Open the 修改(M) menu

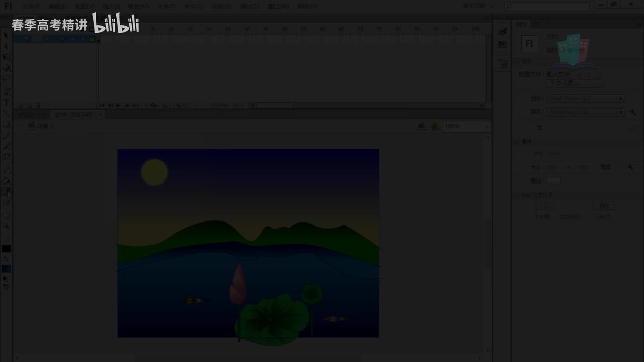pos(138,7)
